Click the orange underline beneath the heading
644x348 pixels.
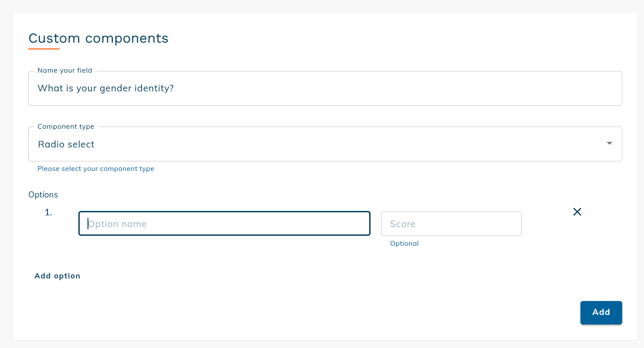click(44, 49)
